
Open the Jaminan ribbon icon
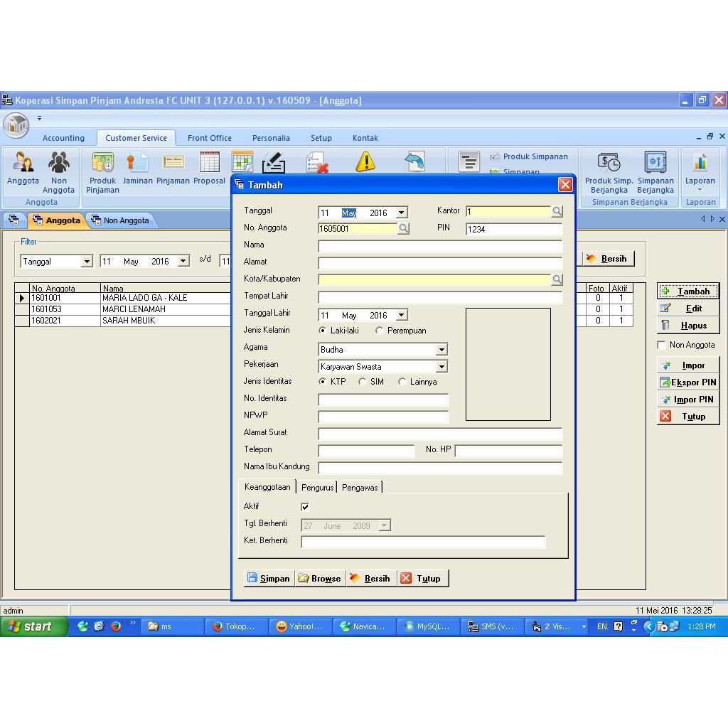(137, 168)
